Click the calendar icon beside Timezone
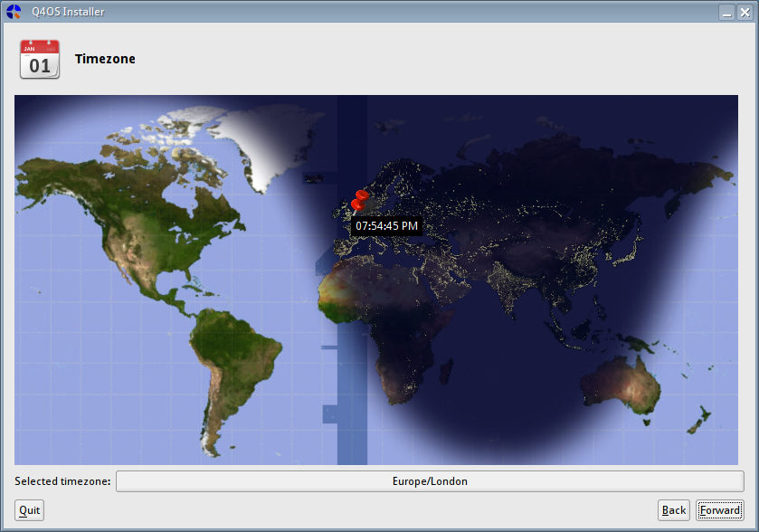The image size is (759, 532). pyautogui.click(x=40, y=59)
